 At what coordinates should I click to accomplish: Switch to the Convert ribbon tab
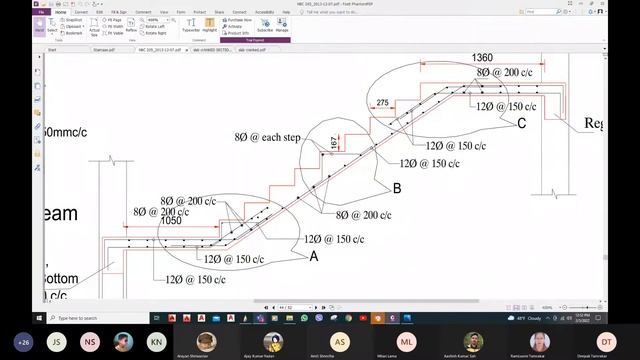pyautogui.click(x=81, y=12)
